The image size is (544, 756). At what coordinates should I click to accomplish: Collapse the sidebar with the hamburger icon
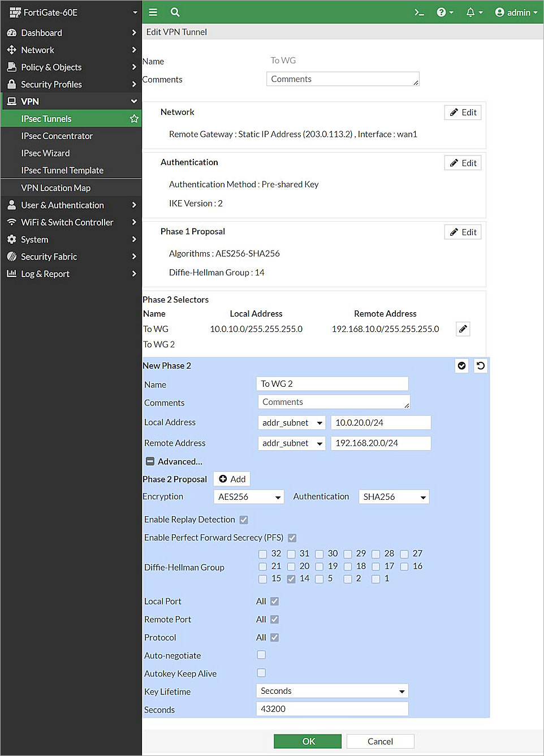153,12
